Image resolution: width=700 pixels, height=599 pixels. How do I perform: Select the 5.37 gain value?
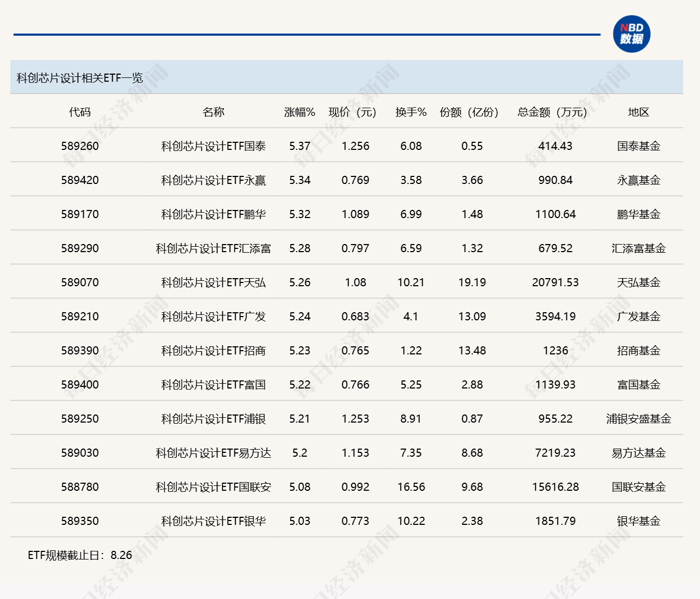(300, 146)
